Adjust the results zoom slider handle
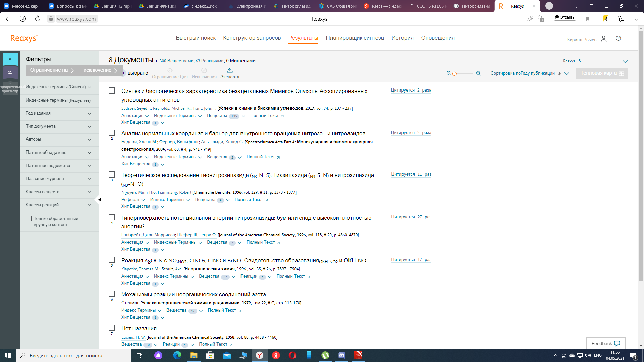This screenshot has height=362, width=644. (x=454, y=74)
